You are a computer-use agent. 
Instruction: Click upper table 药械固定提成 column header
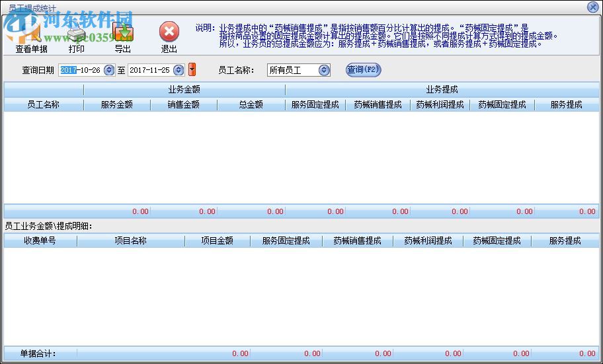point(502,104)
